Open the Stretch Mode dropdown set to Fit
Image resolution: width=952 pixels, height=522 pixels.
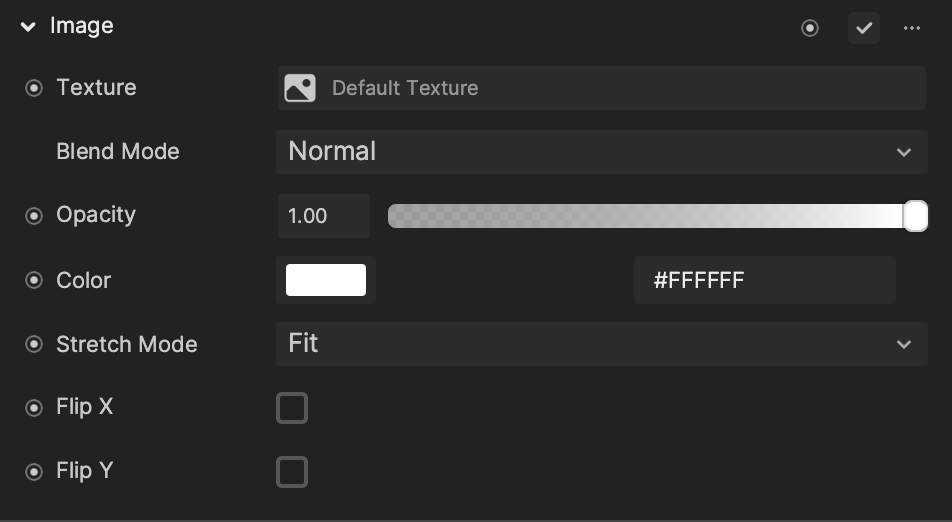[x=602, y=344]
